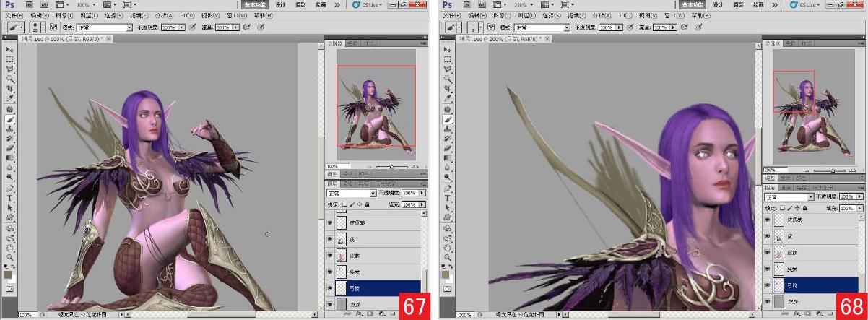Click Navigator zoom slider in left window

click(391, 167)
